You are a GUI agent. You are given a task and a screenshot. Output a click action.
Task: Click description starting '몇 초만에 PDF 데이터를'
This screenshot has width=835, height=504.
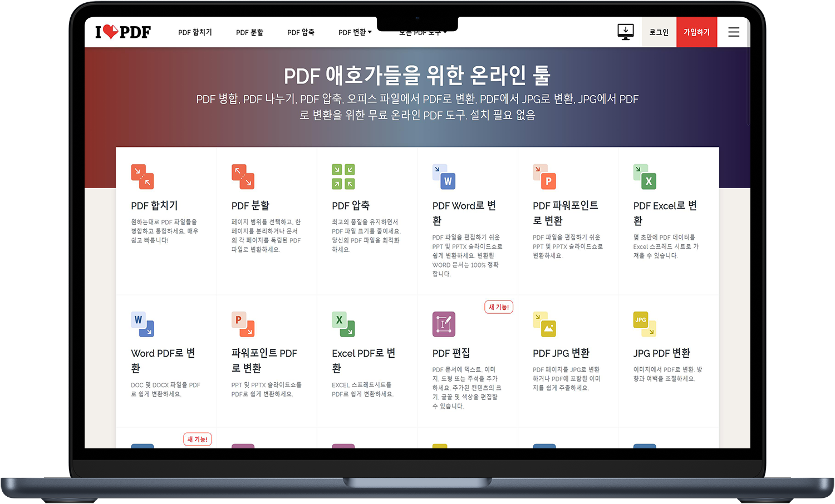pos(666,246)
